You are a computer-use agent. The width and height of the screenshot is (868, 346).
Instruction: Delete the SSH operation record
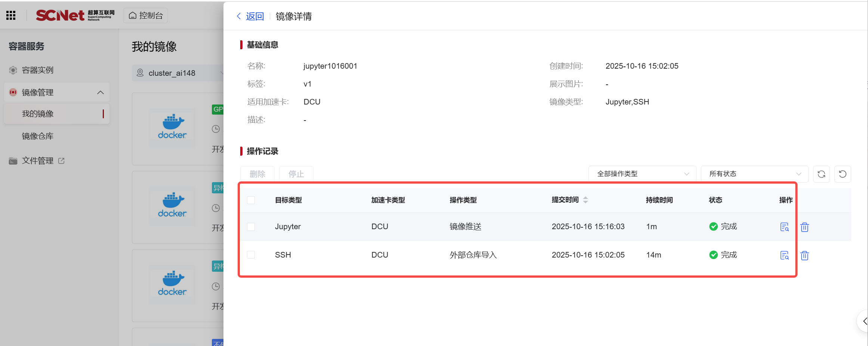(x=804, y=255)
